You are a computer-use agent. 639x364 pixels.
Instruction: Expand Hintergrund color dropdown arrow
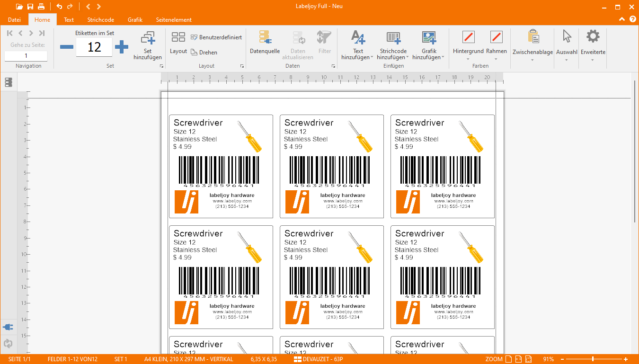click(468, 59)
